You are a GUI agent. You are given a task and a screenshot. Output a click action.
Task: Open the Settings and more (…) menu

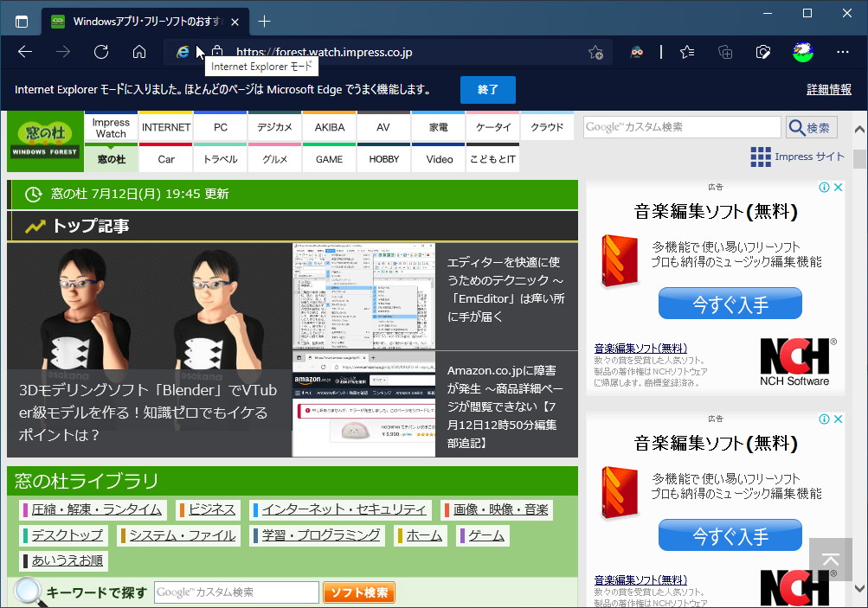point(842,52)
